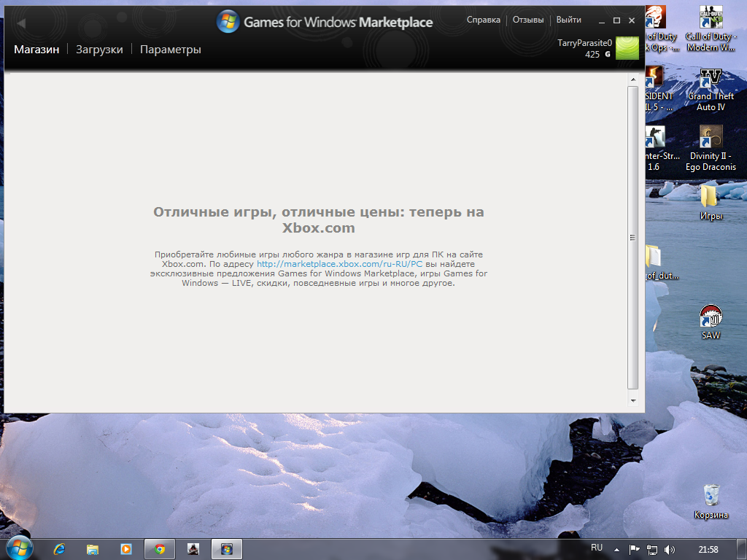Go to the Параметры tab
The image size is (747, 560).
[x=170, y=50]
